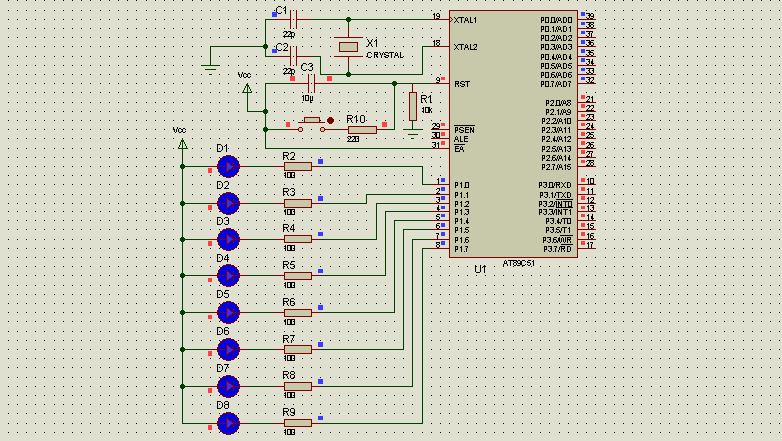Image resolution: width=782 pixels, height=441 pixels.
Task: Click the P0.7/AD7 pin label
Action: pyautogui.click(x=556, y=84)
